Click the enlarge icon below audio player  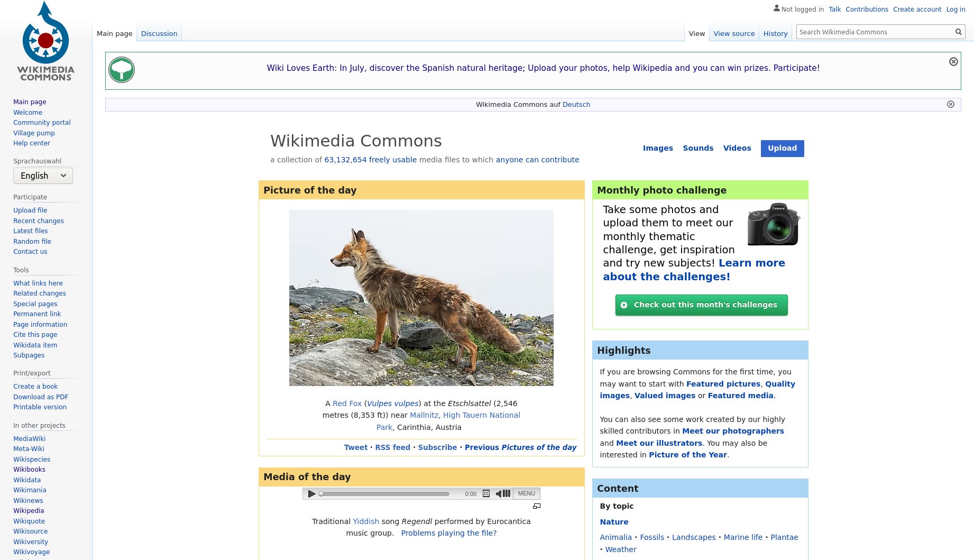point(537,507)
